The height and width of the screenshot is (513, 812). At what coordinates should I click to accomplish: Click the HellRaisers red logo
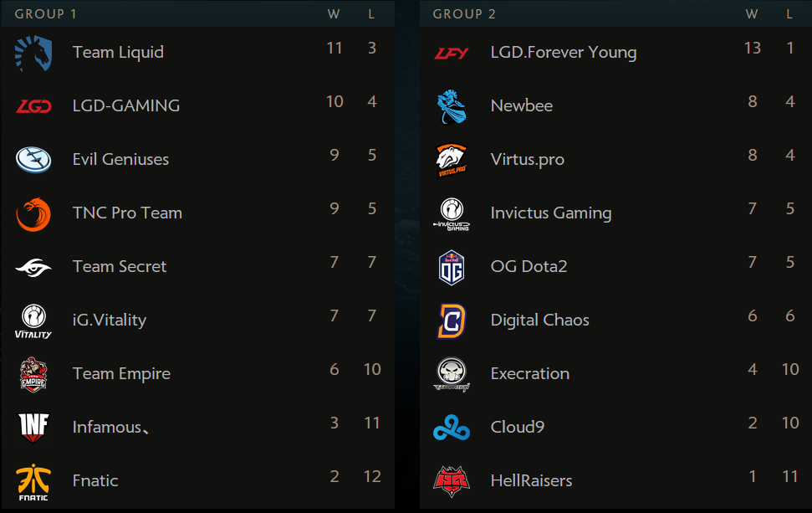click(452, 481)
